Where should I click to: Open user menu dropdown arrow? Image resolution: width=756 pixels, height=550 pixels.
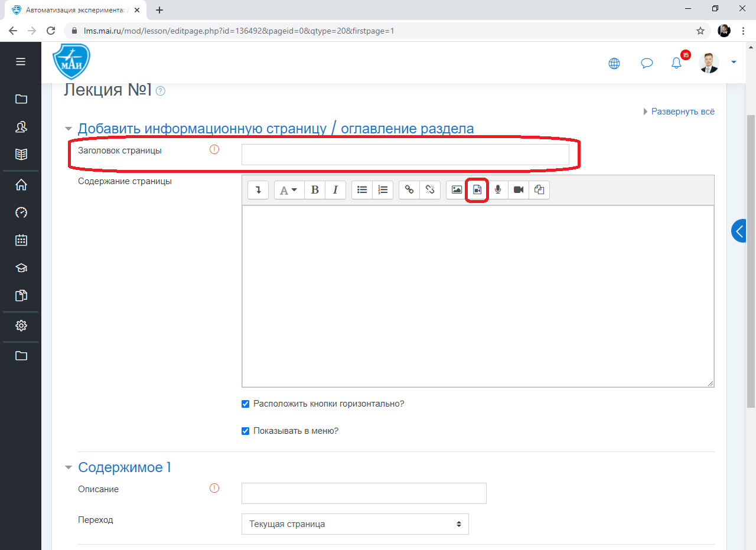tap(734, 62)
